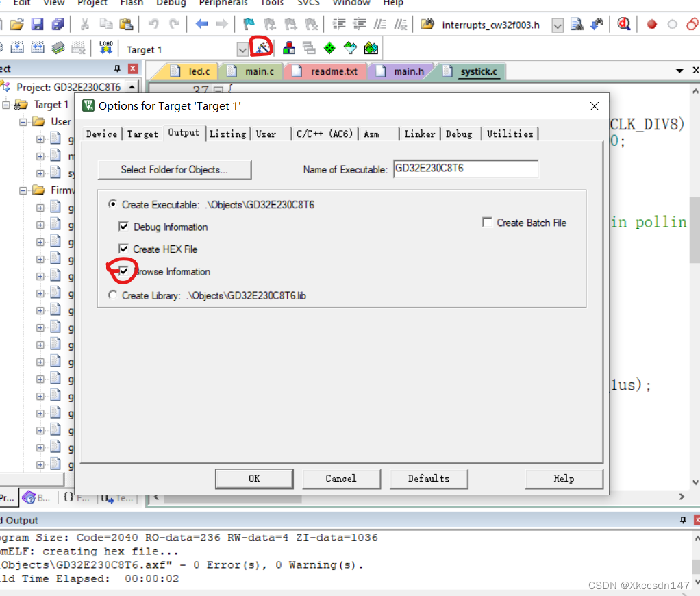This screenshot has width=700, height=596.
Task: Dismiss the dialog with Cancel
Action: click(x=342, y=479)
